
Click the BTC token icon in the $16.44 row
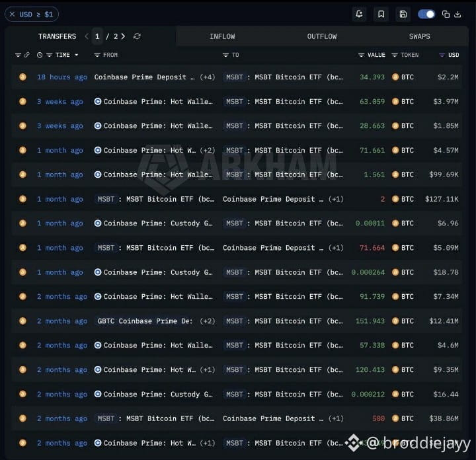point(395,394)
